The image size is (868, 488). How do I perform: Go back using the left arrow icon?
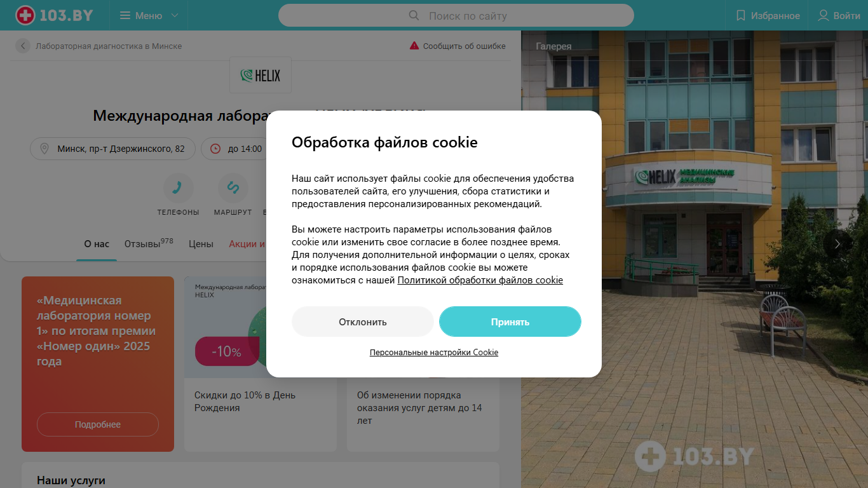pos(23,46)
